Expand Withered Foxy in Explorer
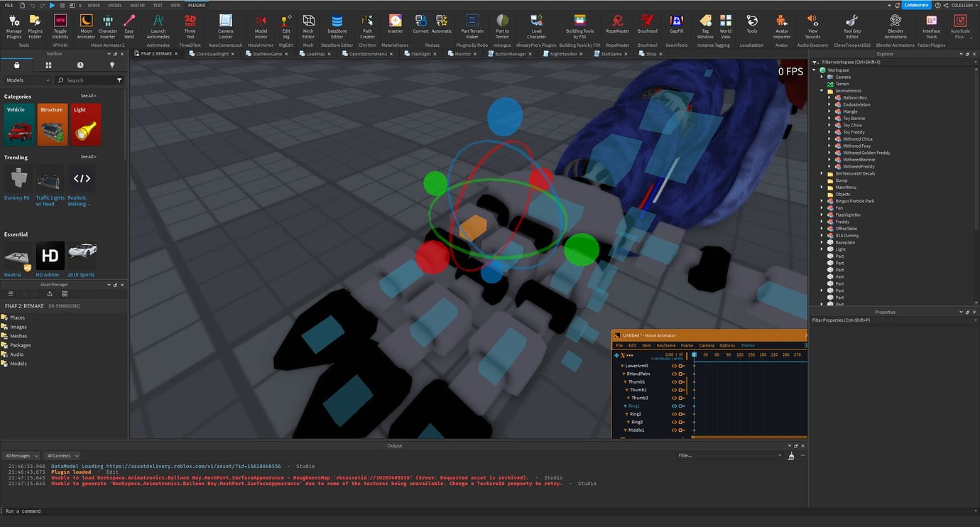 [829, 146]
